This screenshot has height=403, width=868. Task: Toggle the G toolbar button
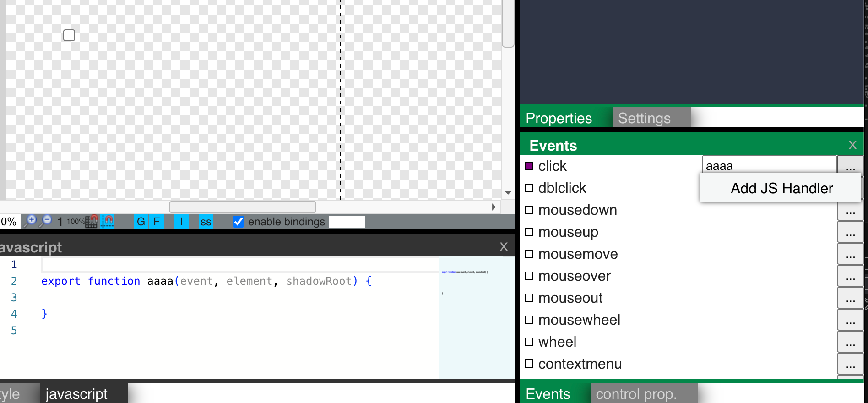(x=141, y=222)
